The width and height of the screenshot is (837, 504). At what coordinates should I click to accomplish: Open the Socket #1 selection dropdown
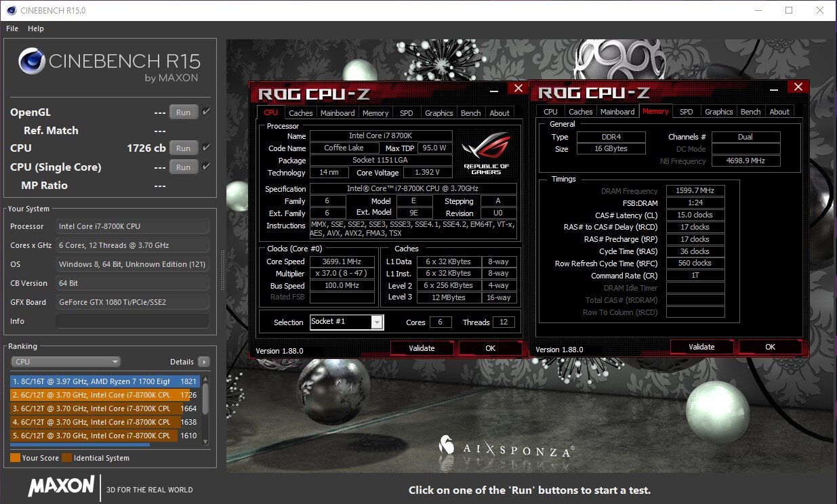(347, 322)
